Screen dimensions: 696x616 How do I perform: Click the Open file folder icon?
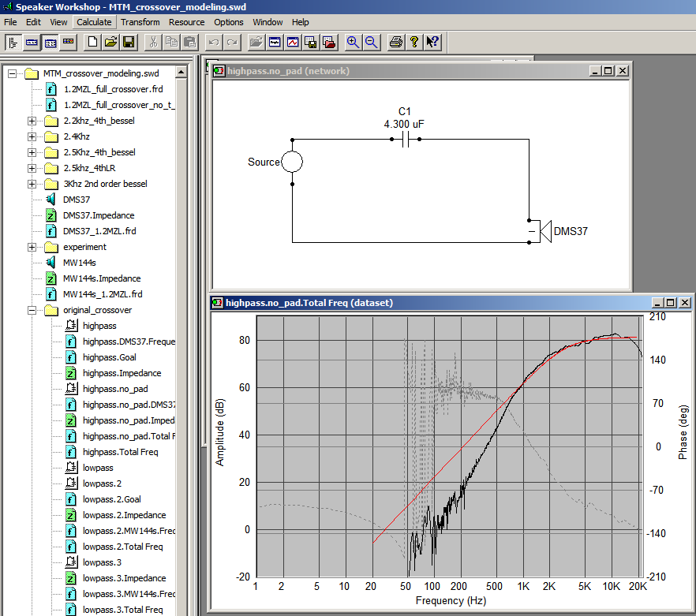(x=110, y=43)
